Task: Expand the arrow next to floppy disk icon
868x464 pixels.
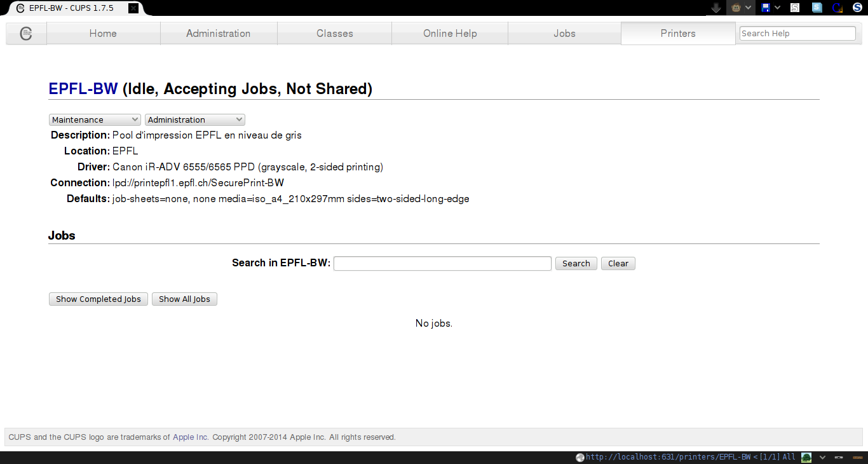Action: [x=777, y=8]
